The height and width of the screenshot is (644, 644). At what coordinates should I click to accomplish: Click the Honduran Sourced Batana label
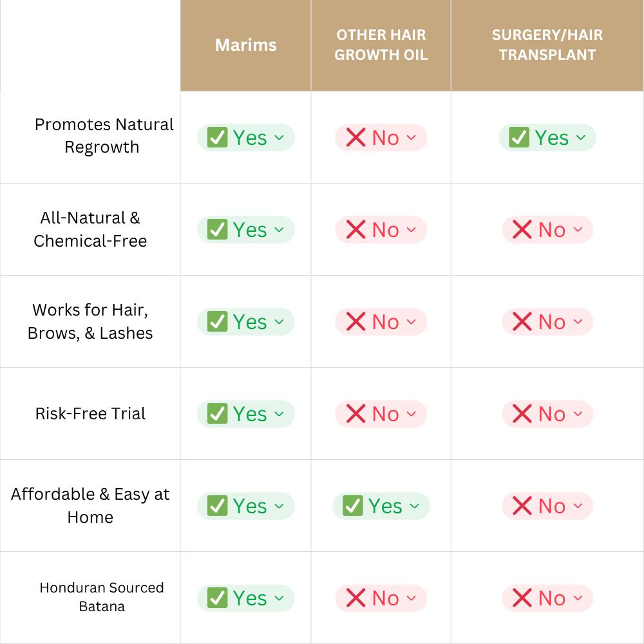click(x=102, y=597)
